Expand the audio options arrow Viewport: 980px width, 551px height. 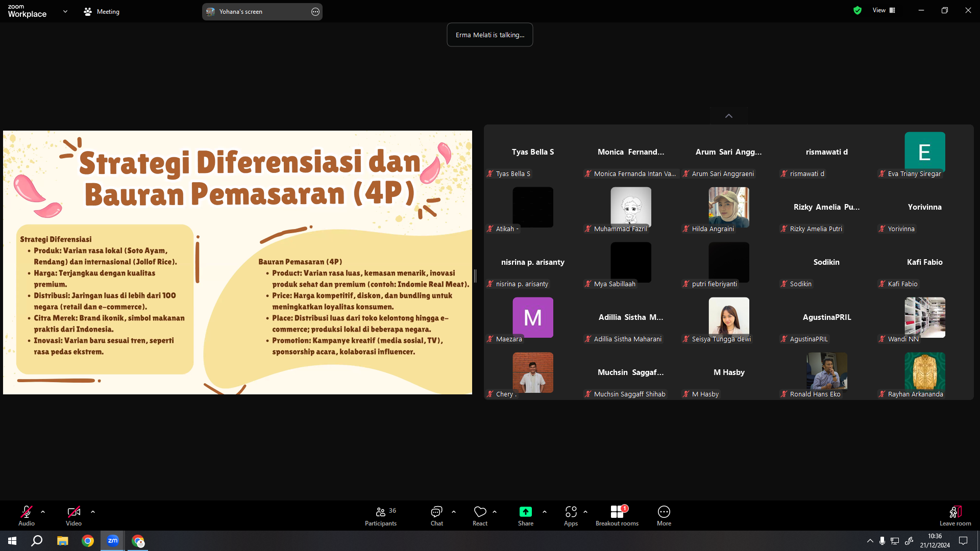pos(43,512)
